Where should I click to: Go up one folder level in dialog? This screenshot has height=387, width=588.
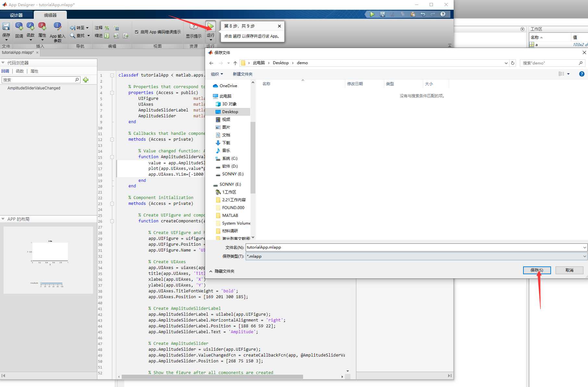(x=235, y=63)
